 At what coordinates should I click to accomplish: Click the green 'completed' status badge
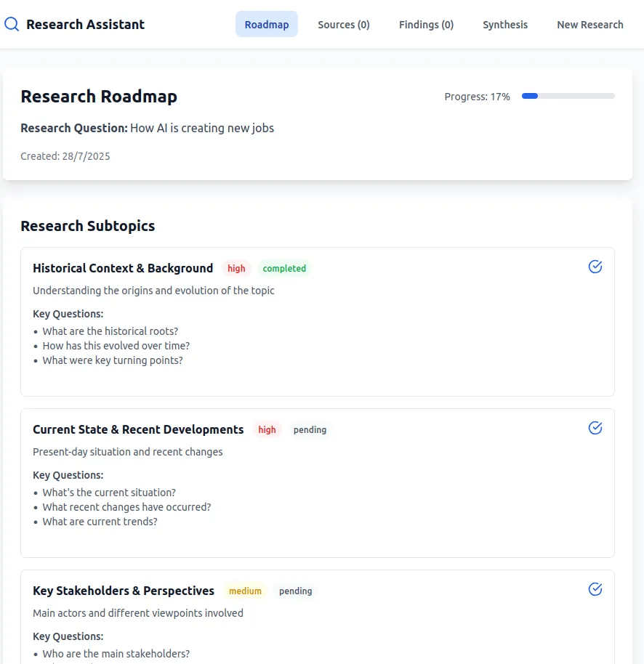pos(284,269)
